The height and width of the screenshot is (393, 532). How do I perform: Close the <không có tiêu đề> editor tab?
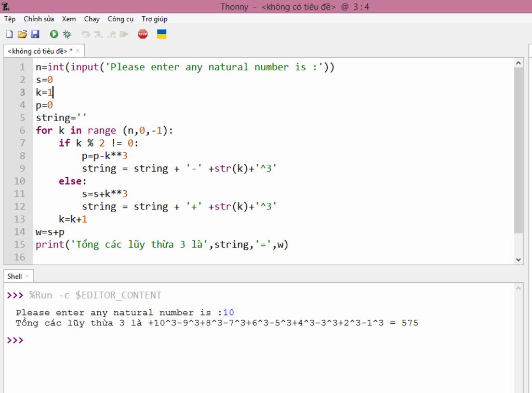point(78,51)
